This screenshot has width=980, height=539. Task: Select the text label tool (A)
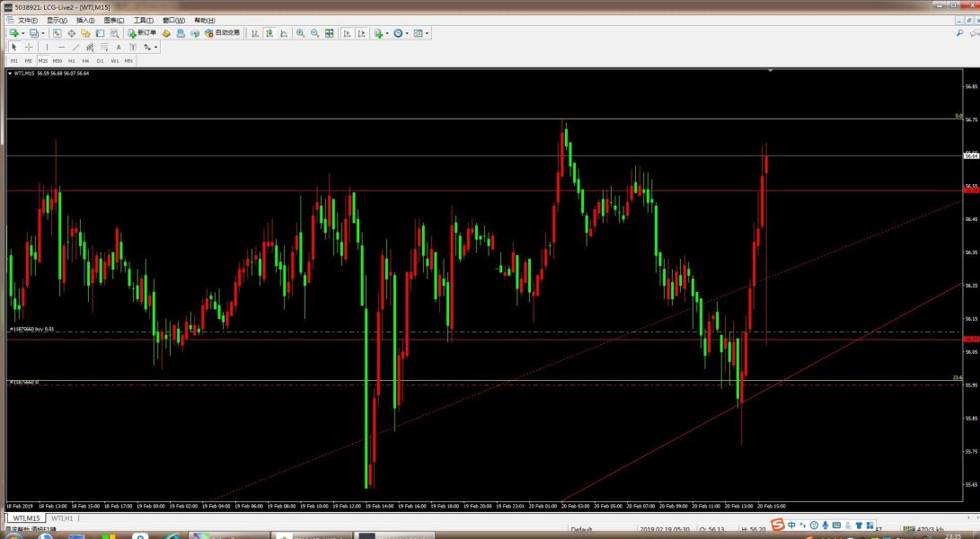[x=118, y=47]
